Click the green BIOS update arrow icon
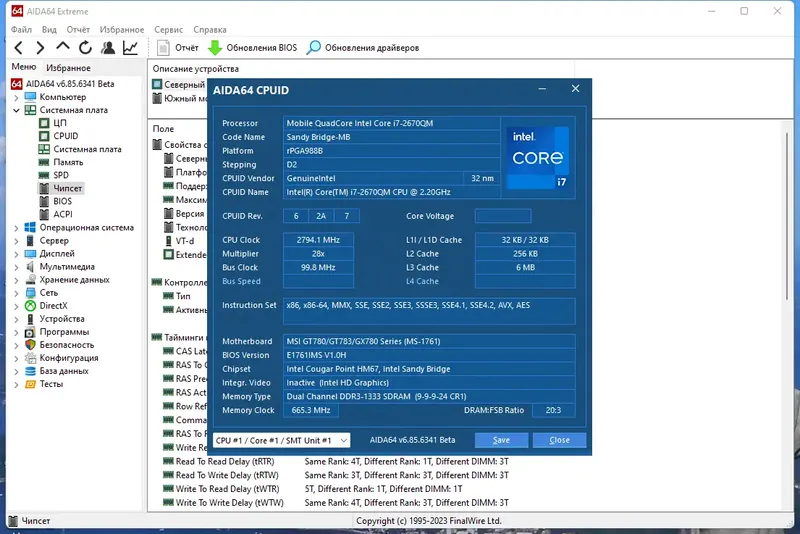This screenshot has height=534, width=800. click(215, 48)
